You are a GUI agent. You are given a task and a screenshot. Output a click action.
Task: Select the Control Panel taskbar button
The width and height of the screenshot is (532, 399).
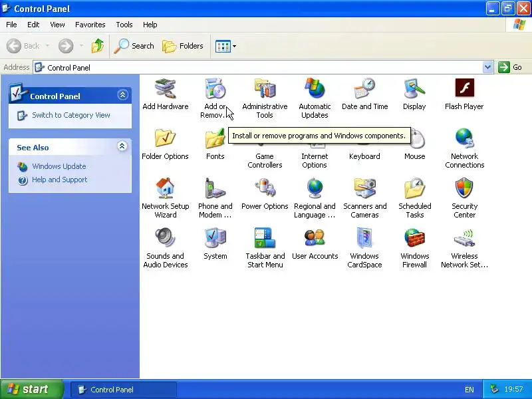(124, 390)
